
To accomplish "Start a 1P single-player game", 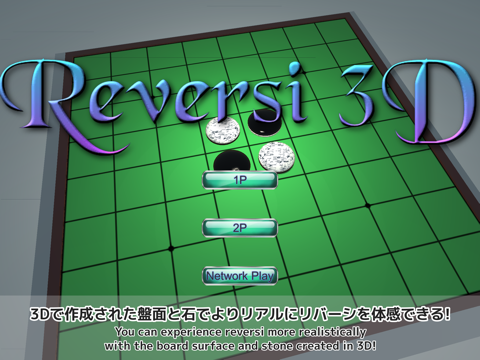I will pyautogui.click(x=240, y=180).
